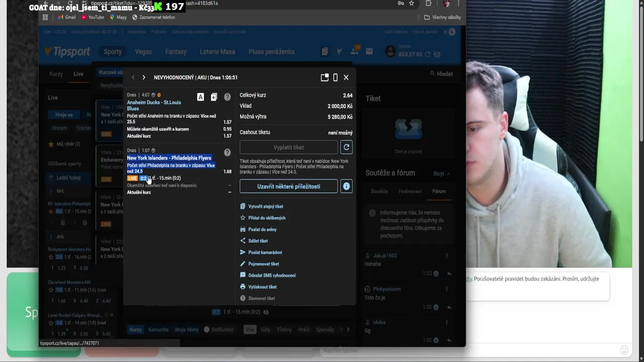644x362 pixels.
Task: Select the 'Komunita' bottom tab
Action: (158, 330)
